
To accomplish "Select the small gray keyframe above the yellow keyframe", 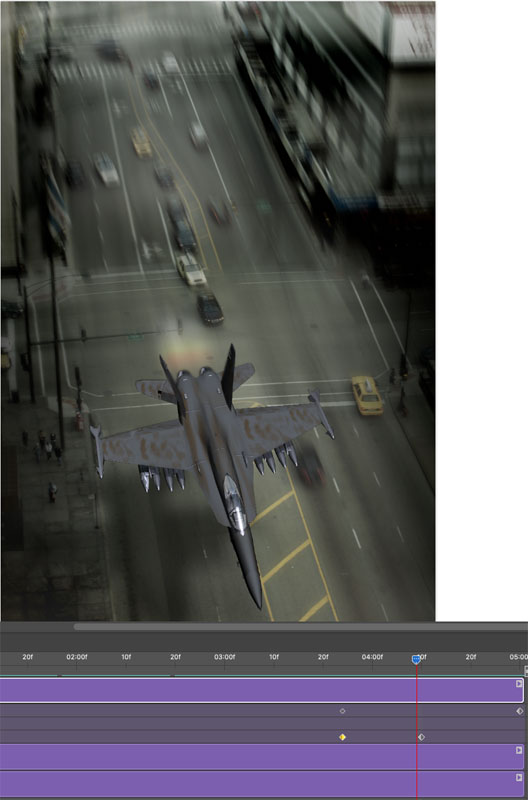I will 342,711.
